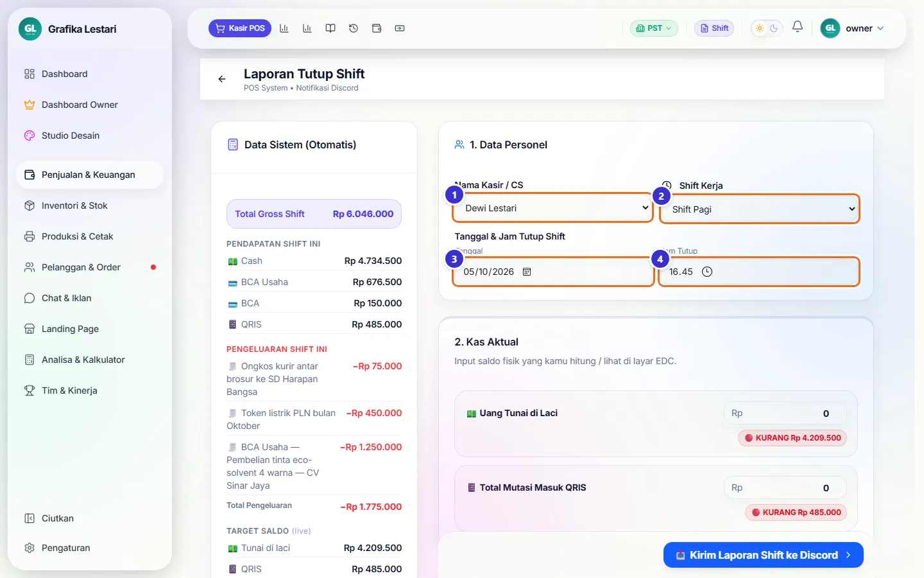924x578 pixels.
Task: Click the Tunai di laci Rp 4.209.500 target row
Action: [x=314, y=548]
